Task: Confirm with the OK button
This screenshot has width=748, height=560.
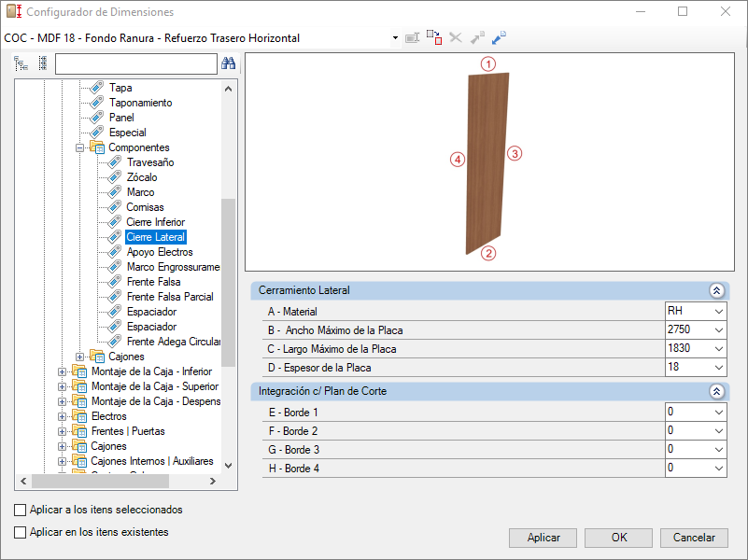Action: [x=619, y=538]
